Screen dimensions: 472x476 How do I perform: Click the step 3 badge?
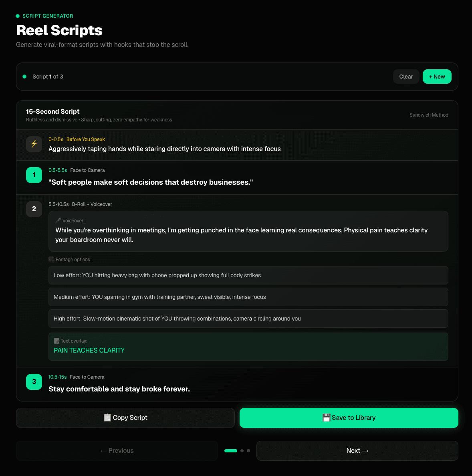pyautogui.click(x=34, y=382)
